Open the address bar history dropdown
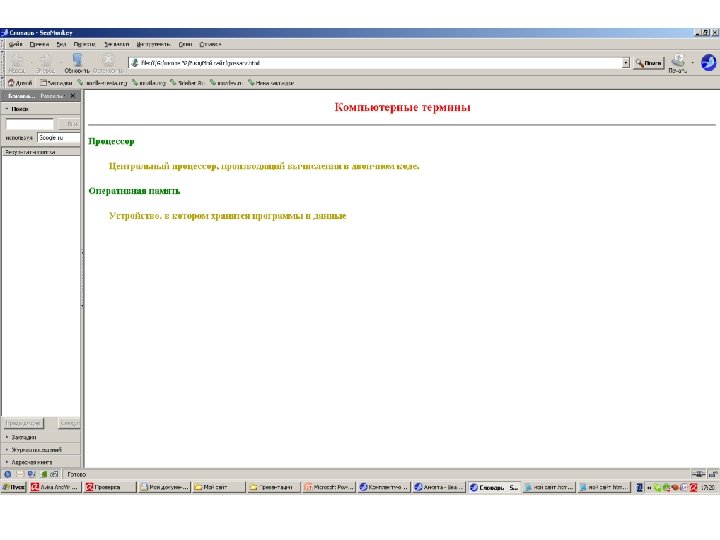This screenshot has height=540, width=720. 626,63
